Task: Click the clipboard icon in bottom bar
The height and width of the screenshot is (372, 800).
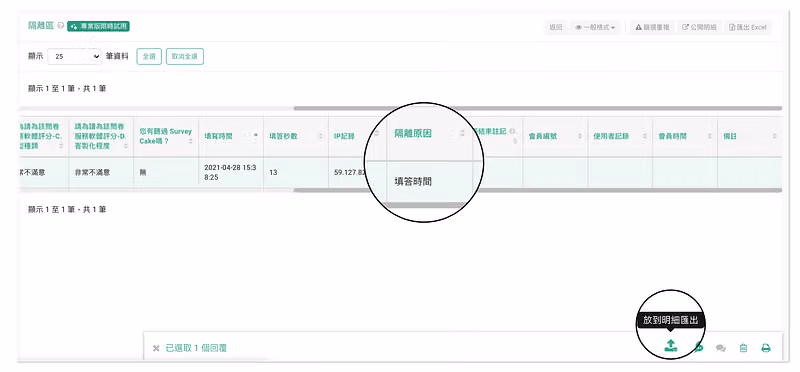Action: (x=743, y=348)
